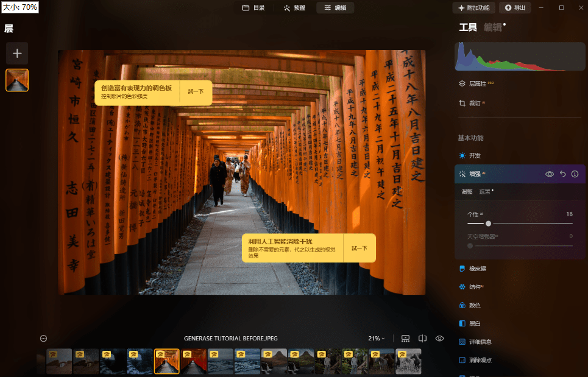
Task: Select the Eraser (橡皮擦) tool
Action: click(x=477, y=269)
